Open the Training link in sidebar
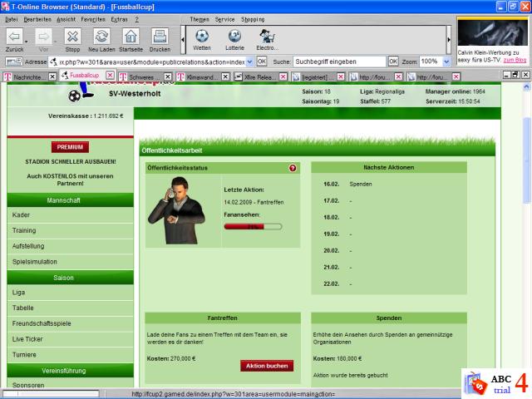532x399 pixels. point(25,230)
